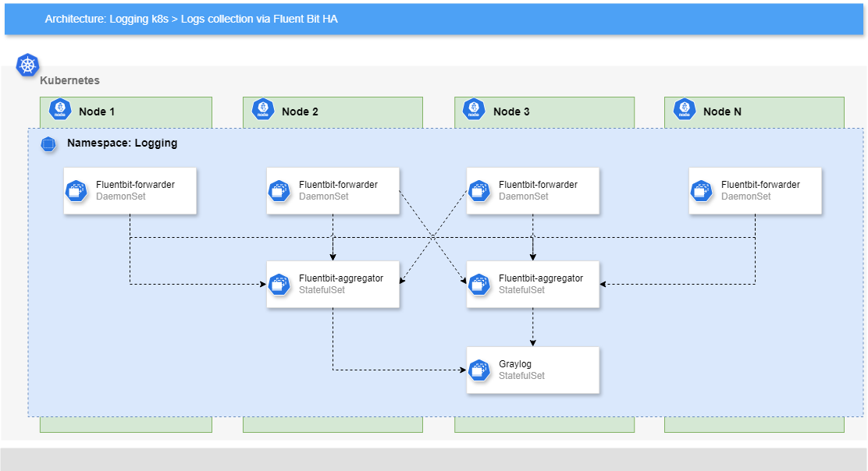This screenshot has height=471, width=868.
Task: Click the Fluentbit-forwarder pod icon under Node 2
Action: point(279,191)
